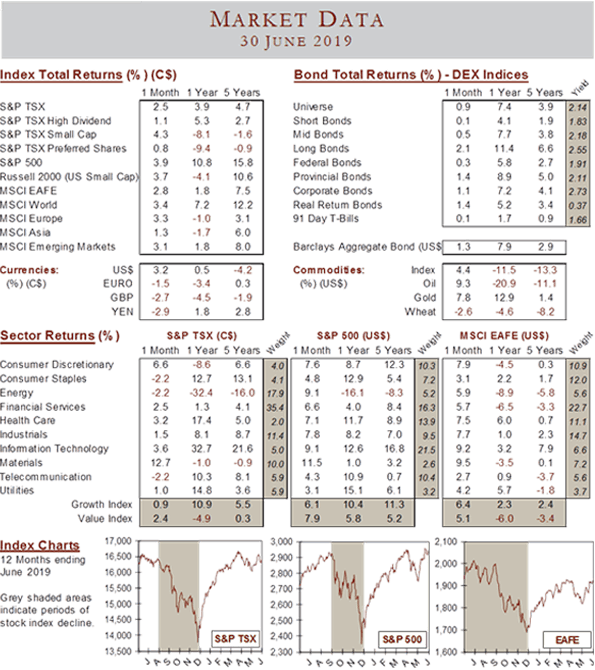Click the 'YEN' currency row label
This screenshot has width=595, height=670.
(x=123, y=312)
